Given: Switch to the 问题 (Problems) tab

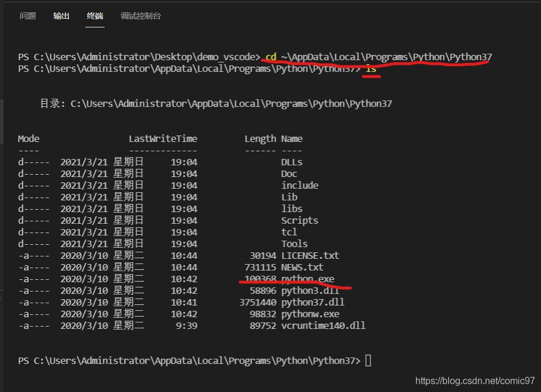Looking at the screenshot, I should click(27, 16).
